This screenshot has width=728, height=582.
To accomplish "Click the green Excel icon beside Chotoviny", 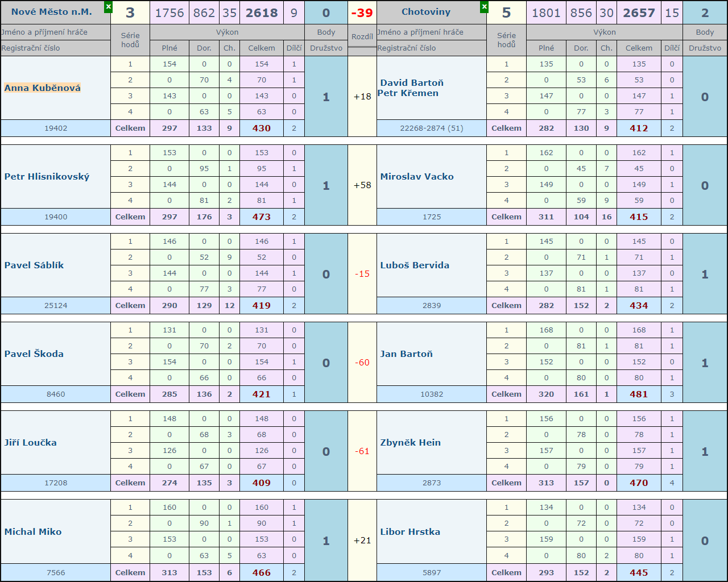I will [x=484, y=7].
